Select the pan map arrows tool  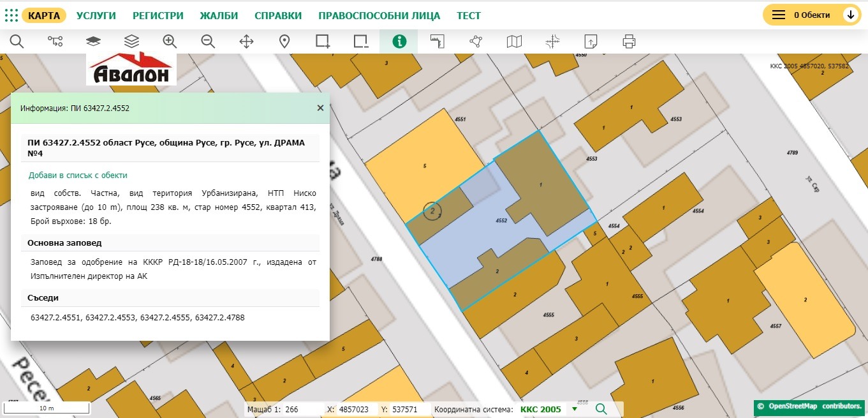[246, 41]
